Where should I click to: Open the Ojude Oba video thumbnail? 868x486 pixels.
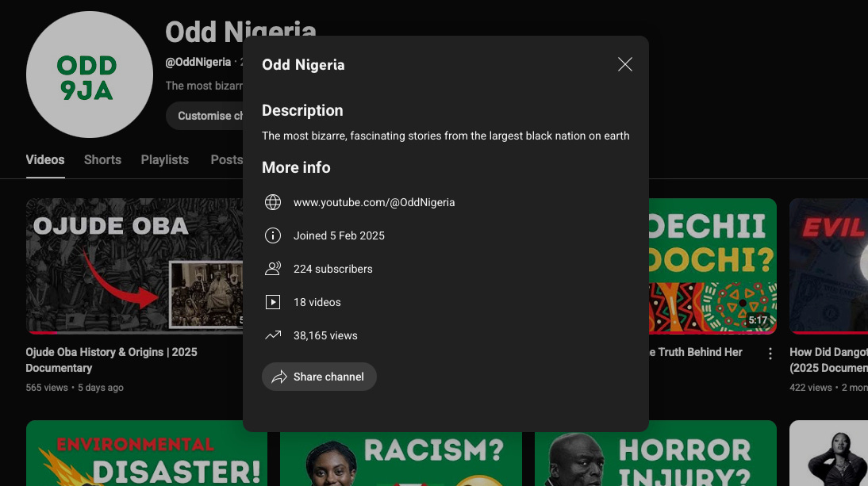click(x=135, y=266)
